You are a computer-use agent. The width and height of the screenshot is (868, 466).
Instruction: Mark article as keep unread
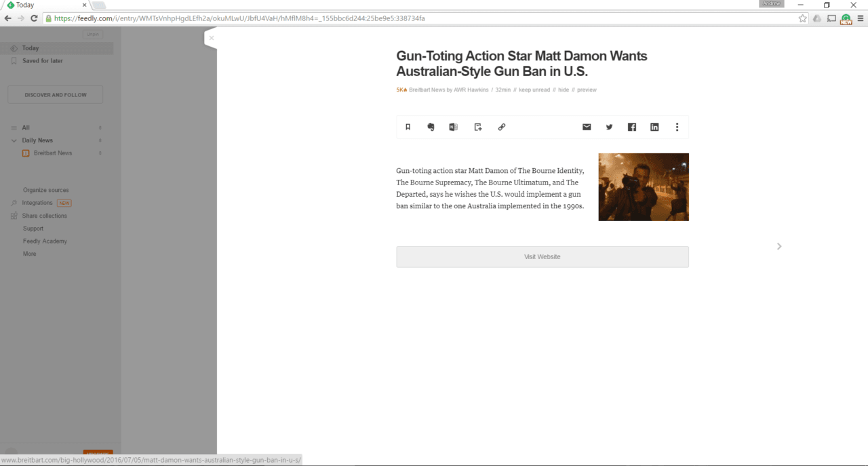(x=534, y=90)
